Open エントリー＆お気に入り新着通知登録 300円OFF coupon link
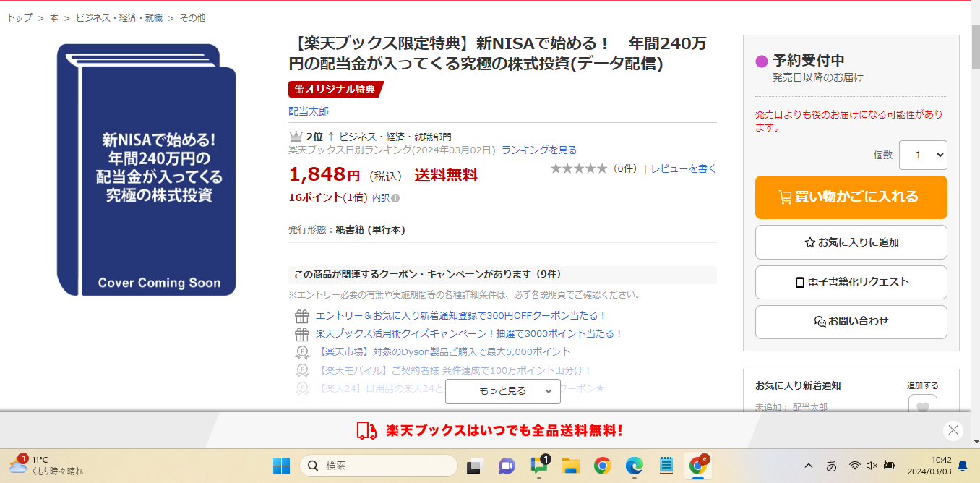 pos(461,315)
